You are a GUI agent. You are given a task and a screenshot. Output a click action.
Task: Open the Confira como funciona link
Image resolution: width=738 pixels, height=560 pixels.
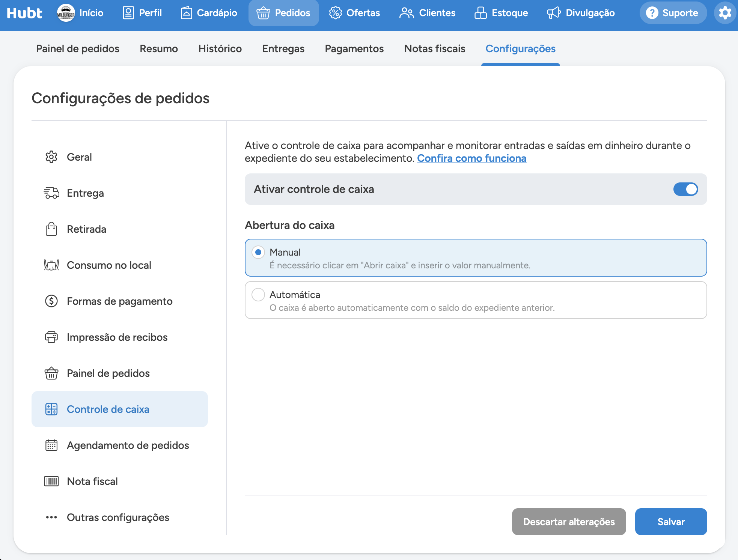(472, 158)
